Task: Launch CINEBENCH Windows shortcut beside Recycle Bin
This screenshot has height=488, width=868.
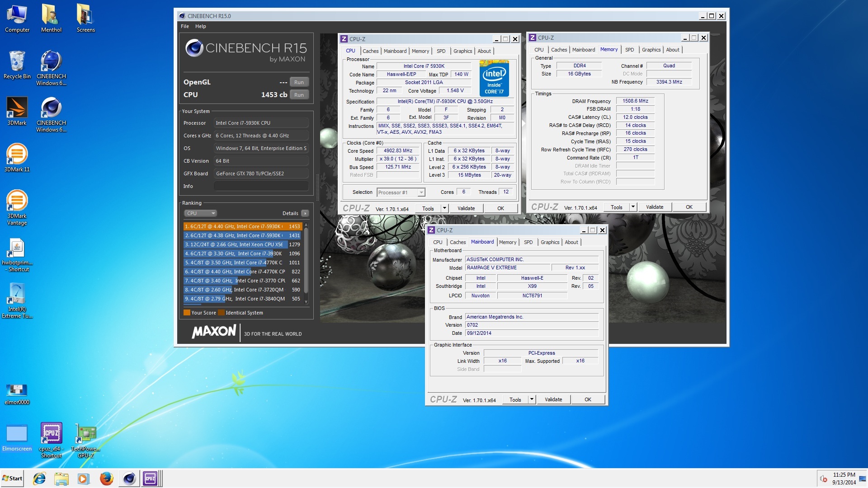Action: (x=51, y=68)
